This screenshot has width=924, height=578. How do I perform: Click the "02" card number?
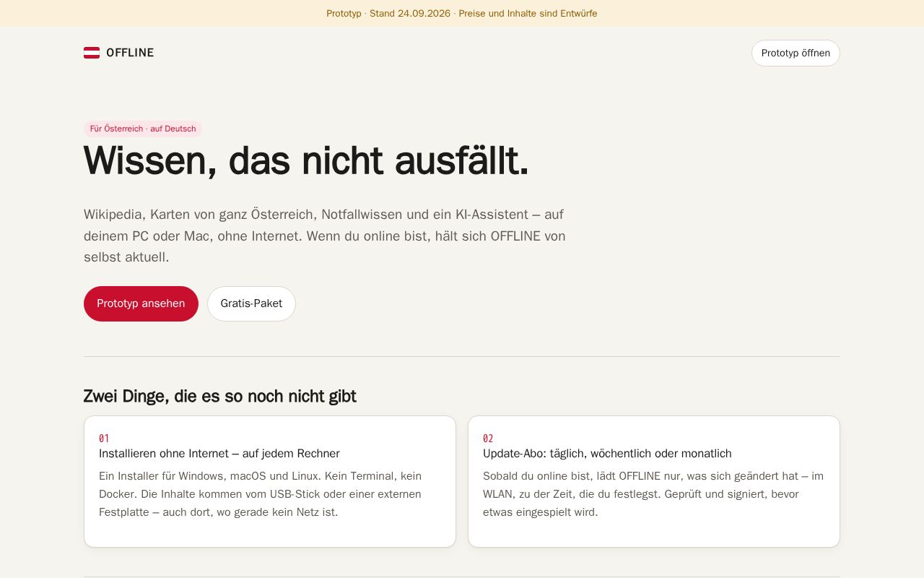pyautogui.click(x=488, y=439)
